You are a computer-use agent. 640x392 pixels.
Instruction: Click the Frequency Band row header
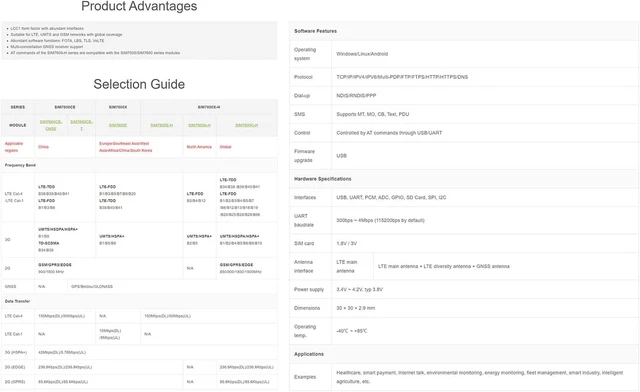(x=20, y=165)
